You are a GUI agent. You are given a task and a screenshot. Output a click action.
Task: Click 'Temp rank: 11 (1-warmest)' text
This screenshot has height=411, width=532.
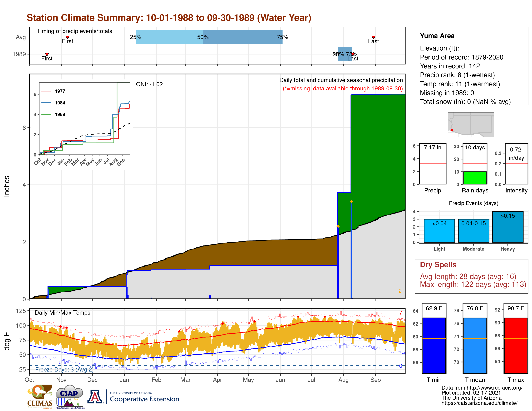point(460,84)
